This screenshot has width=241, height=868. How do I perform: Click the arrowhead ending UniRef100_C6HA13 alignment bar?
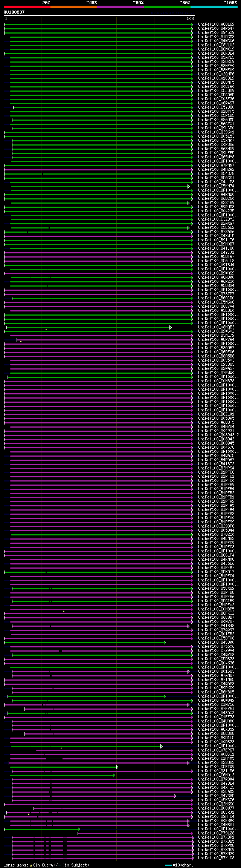[x=114, y=775]
